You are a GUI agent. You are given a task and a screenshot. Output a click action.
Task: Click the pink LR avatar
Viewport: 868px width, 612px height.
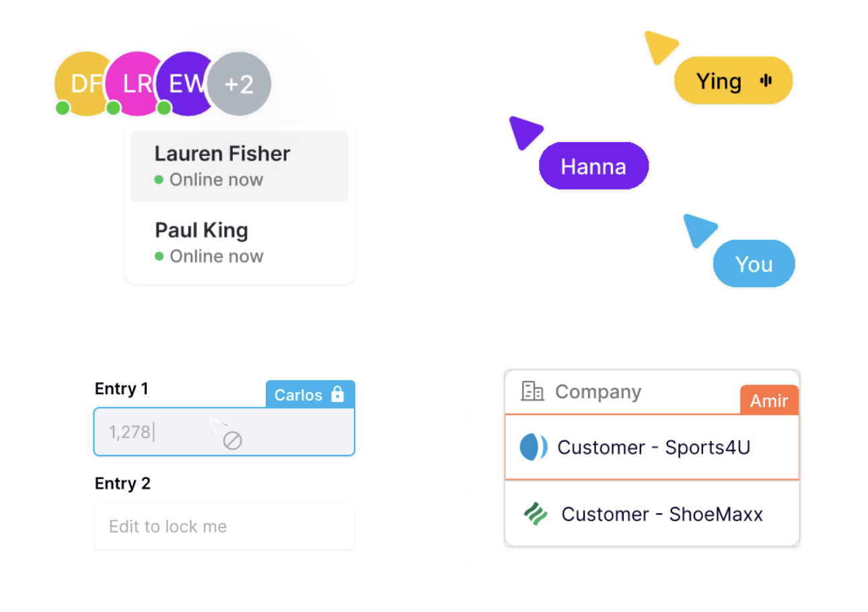click(x=131, y=84)
